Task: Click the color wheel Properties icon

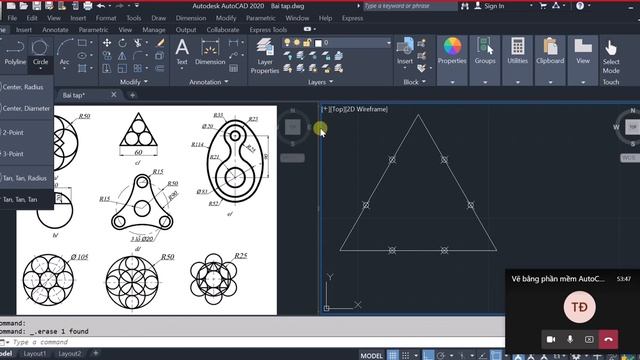Action: click(452, 46)
